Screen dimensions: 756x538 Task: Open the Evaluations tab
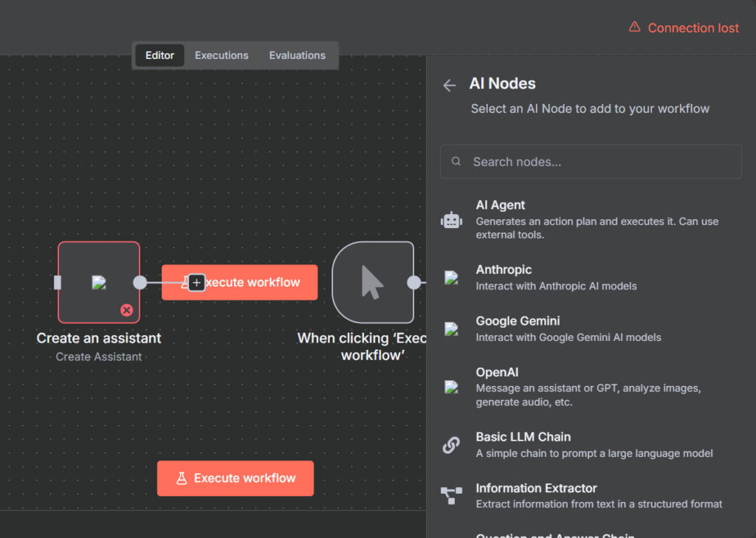tap(297, 55)
